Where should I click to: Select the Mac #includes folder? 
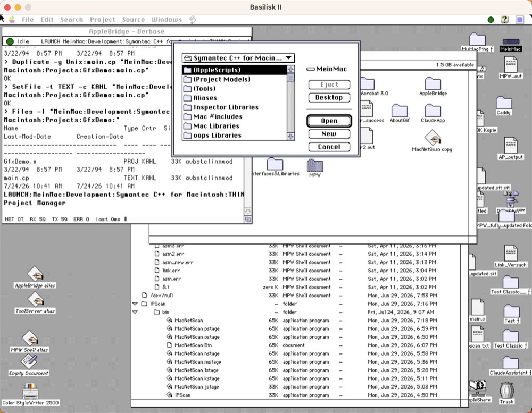(235, 116)
